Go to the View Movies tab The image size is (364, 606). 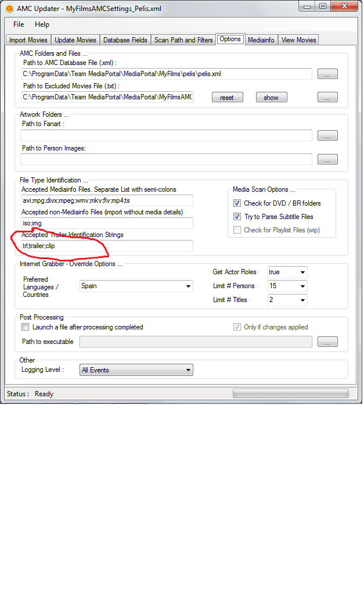tap(298, 40)
